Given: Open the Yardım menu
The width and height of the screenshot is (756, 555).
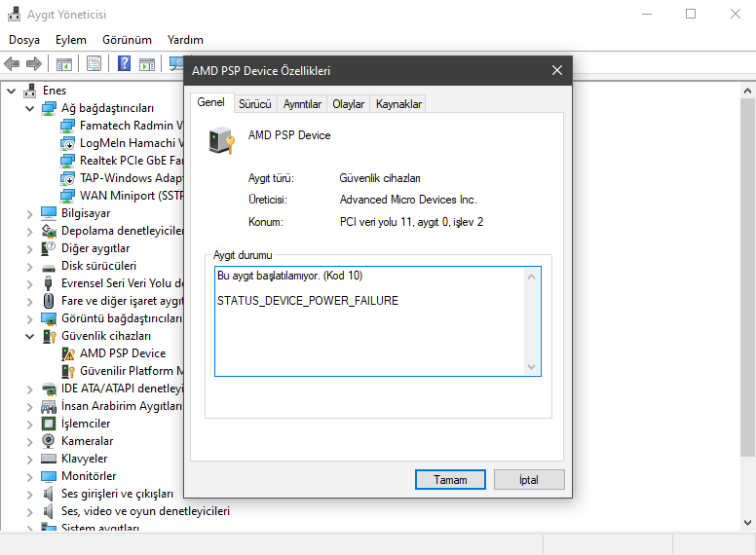Looking at the screenshot, I should 185,40.
